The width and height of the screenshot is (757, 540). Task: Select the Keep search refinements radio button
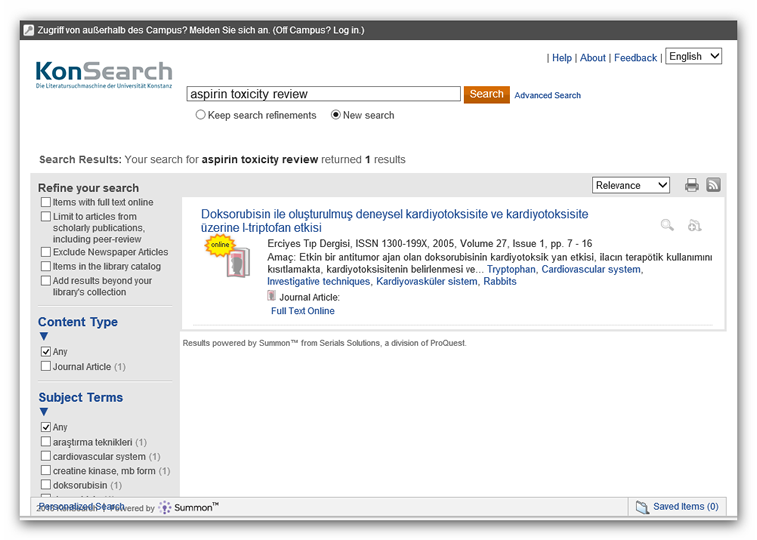(x=200, y=115)
